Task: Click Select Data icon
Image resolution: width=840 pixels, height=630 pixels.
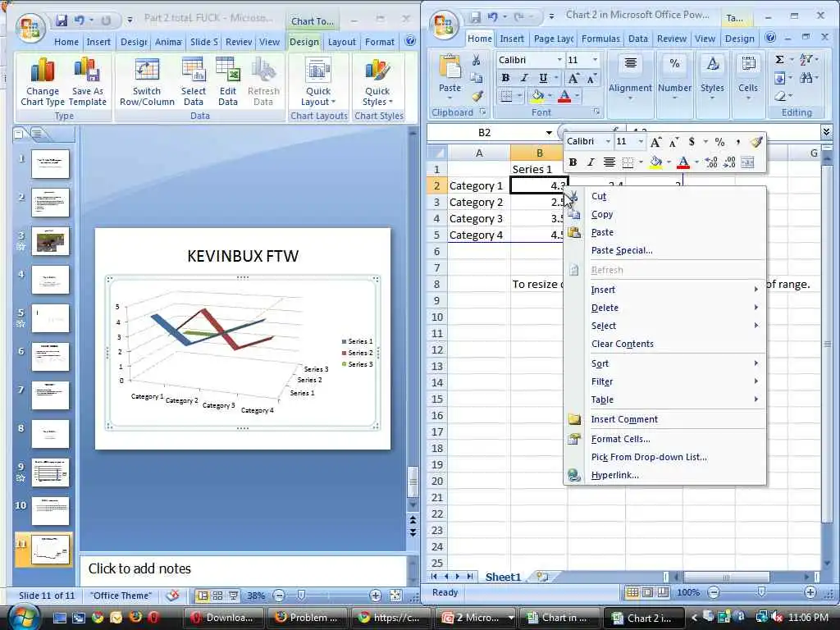Action: (x=194, y=82)
